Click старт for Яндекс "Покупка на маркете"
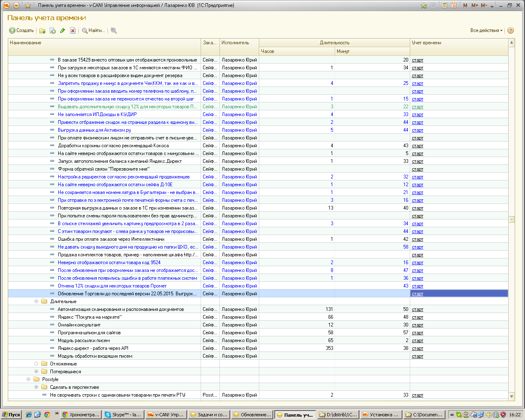The image size is (525, 420). coord(418,317)
